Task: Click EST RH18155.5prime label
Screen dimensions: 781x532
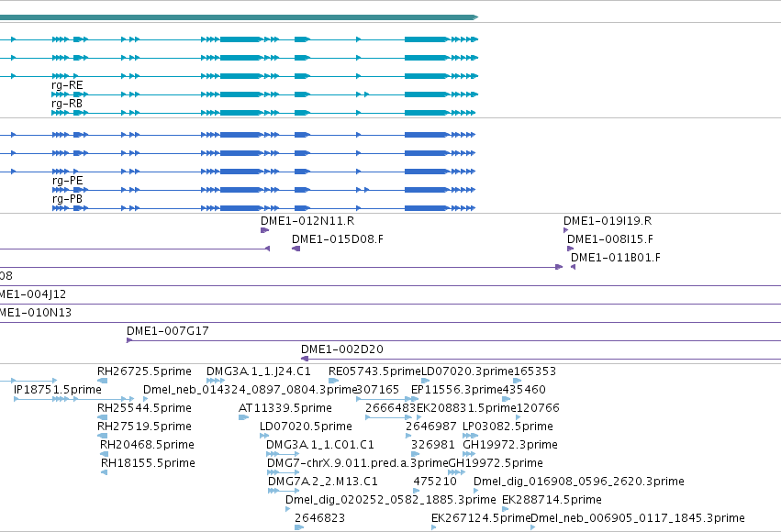Action: tap(148, 464)
